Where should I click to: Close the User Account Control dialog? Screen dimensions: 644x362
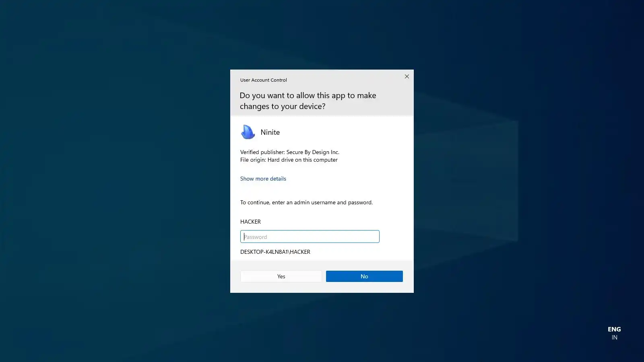coord(407,76)
